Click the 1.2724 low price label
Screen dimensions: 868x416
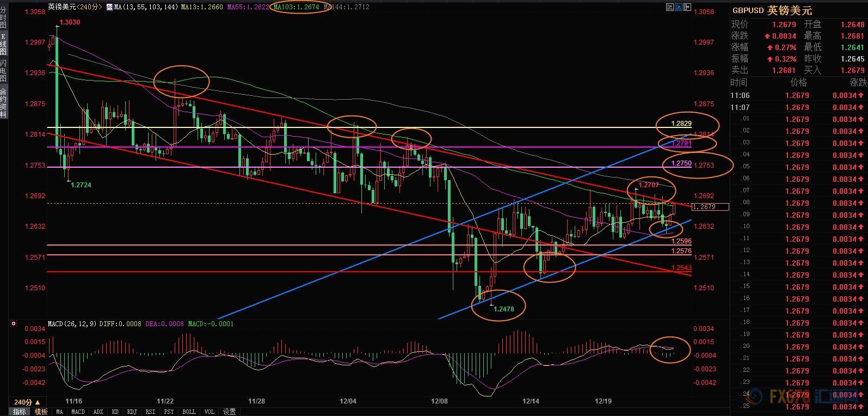tap(81, 185)
